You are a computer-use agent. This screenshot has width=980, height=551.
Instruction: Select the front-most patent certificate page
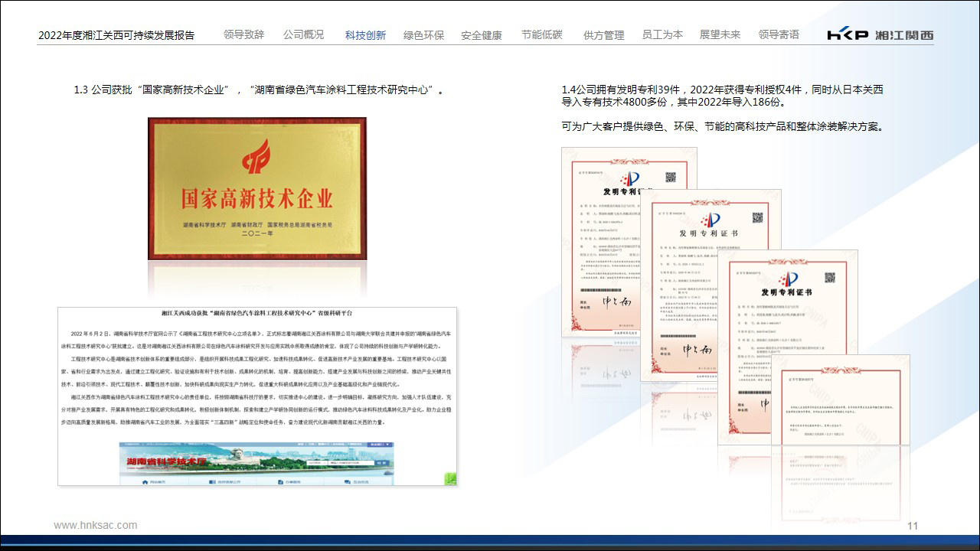click(x=840, y=399)
